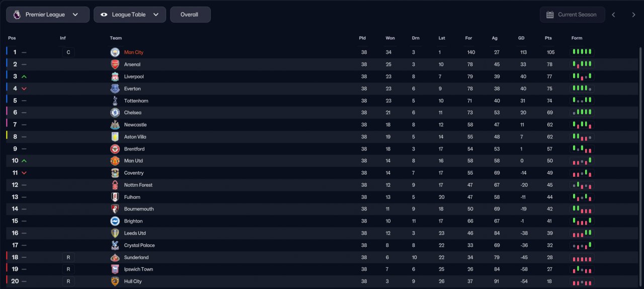The width and height of the screenshot is (644, 289).
Task: Open the Tottenham team name link
Action: pyautogui.click(x=136, y=101)
